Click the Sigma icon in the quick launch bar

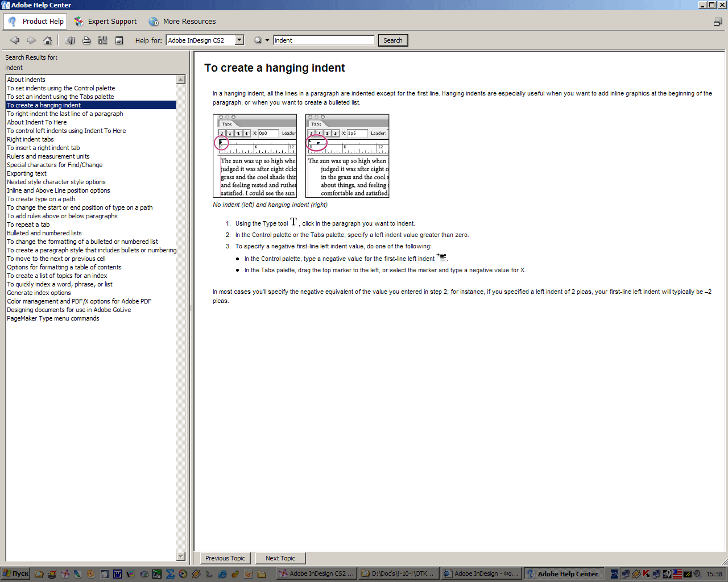[170, 574]
